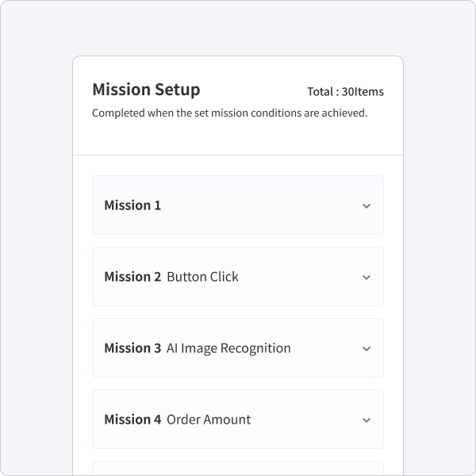
Task: Expand the Mission 2 Button Click panel
Action: 238,276
